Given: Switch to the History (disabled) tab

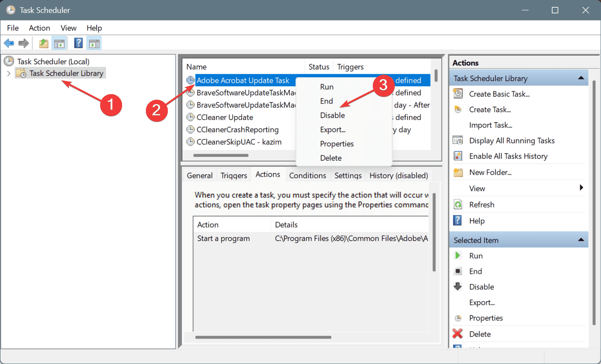Looking at the screenshot, I should (399, 176).
